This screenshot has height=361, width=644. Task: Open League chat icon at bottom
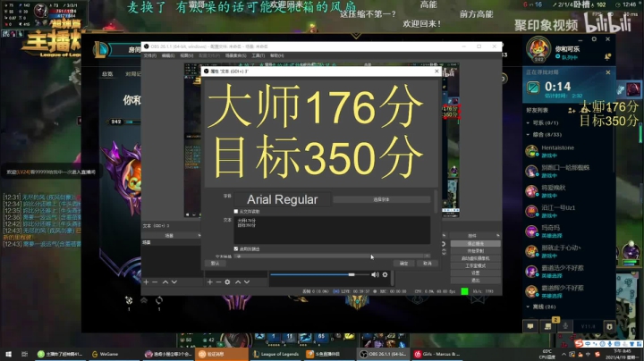(530, 326)
